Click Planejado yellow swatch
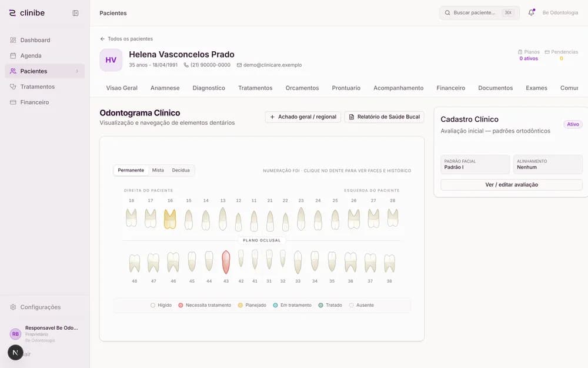Image resolution: width=588 pixels, height=368 pixels. click(x=240, y=305)
